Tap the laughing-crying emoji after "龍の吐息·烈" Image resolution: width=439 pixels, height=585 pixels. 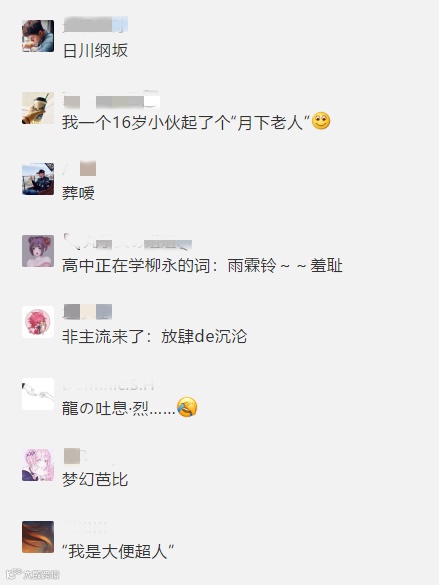coord(187,407)
